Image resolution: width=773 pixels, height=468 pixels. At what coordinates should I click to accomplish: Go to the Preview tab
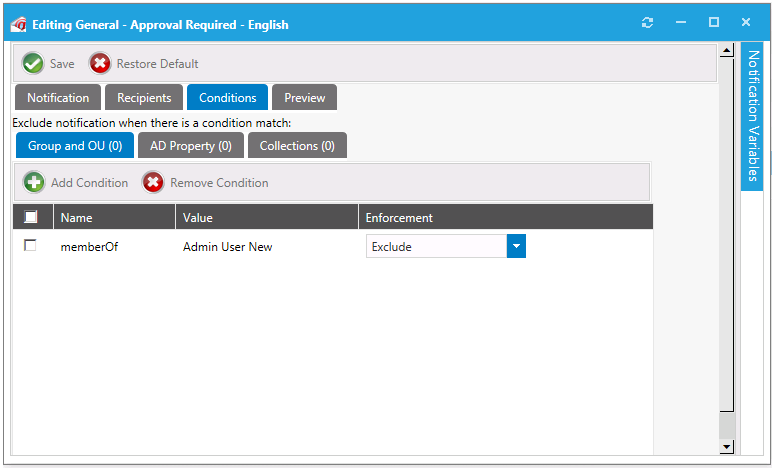(x=305, y=97)
